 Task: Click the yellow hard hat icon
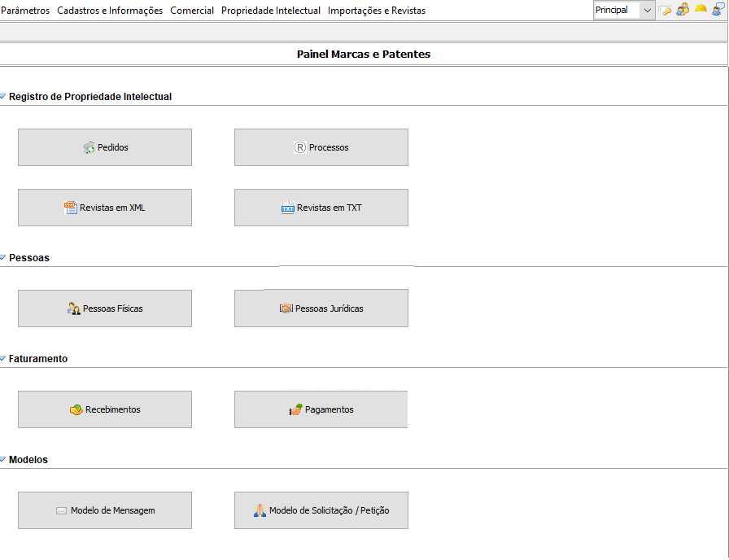(701, 8)
